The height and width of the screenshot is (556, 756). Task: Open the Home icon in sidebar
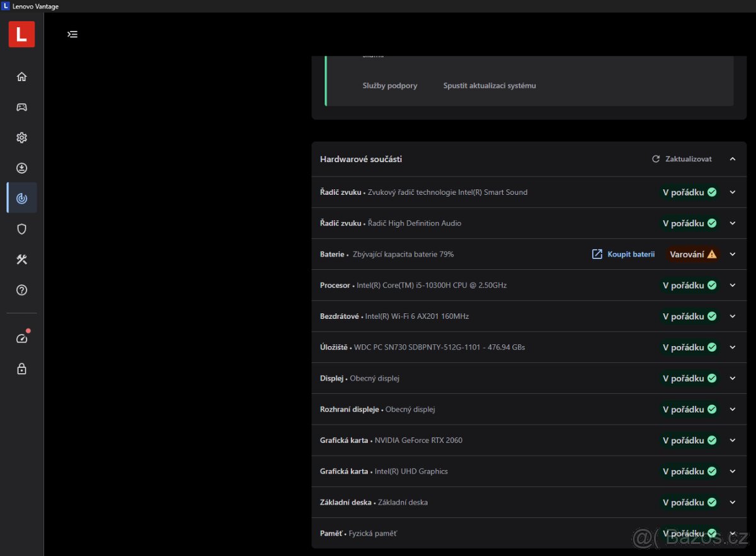point(21,77)
